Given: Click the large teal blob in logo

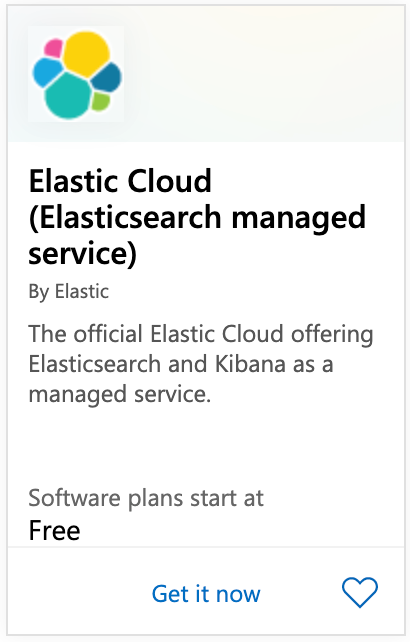Looking at the screenshot, I should coord(68,96).
